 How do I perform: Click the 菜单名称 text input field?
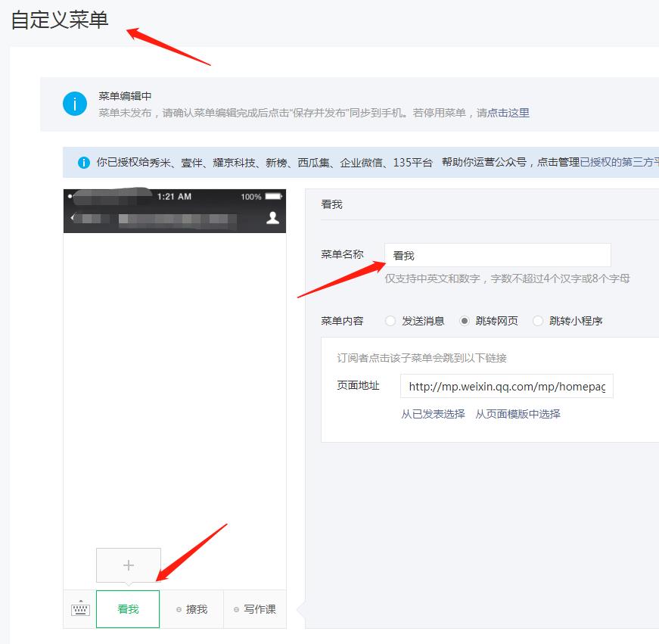point(497,254)
